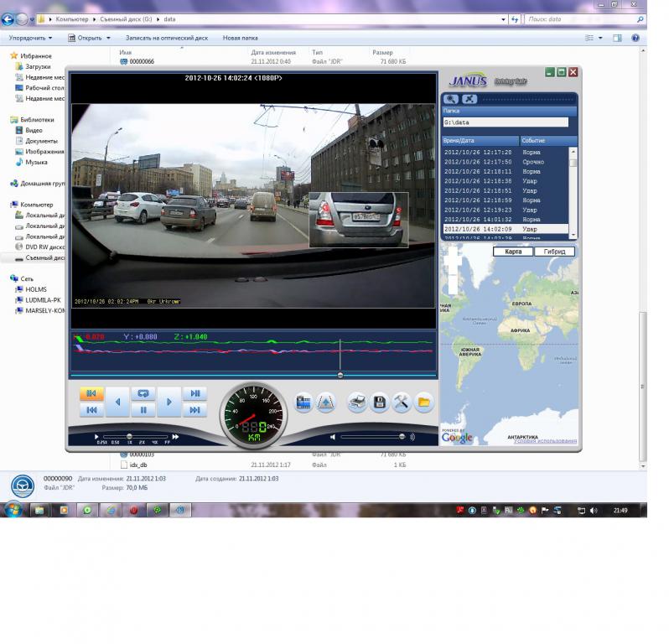
Task: Skip to next file with skip-forward button
Action: [x=195, y=410]
